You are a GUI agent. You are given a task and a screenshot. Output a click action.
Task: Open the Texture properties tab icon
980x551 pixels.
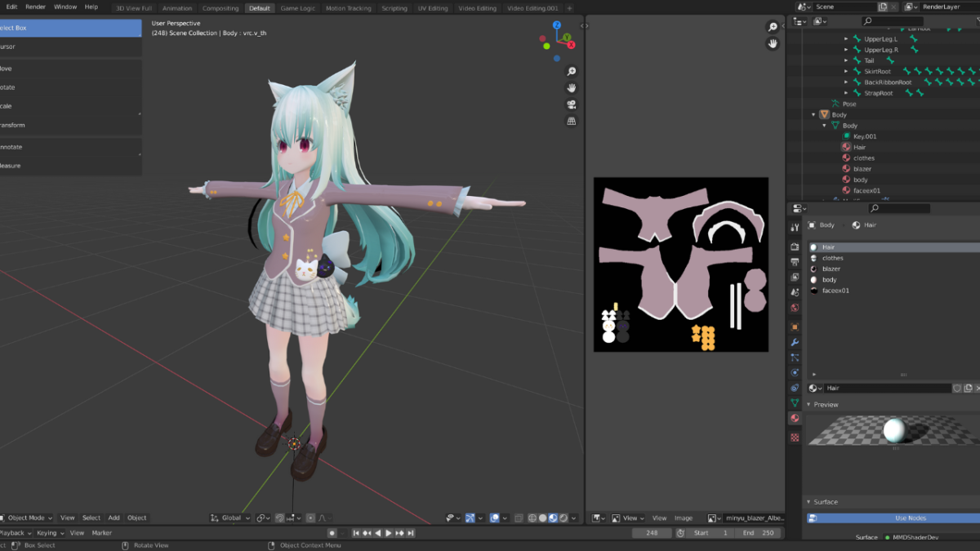[795, 438]
